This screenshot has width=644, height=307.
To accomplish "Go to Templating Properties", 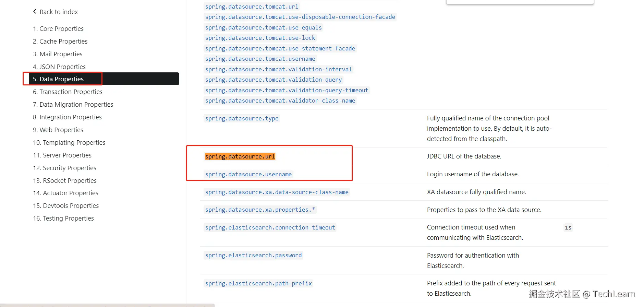I will [69, 142].
